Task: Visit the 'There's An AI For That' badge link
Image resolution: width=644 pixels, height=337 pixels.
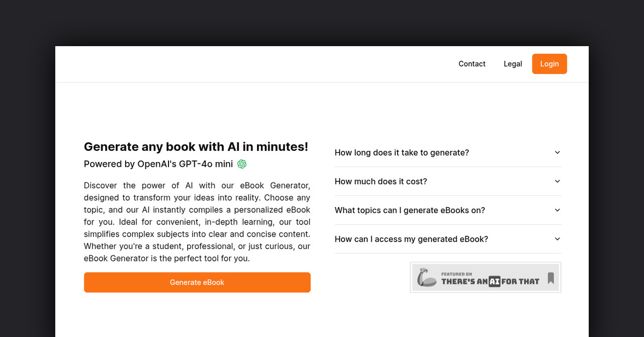Action: tap(485, 277)
